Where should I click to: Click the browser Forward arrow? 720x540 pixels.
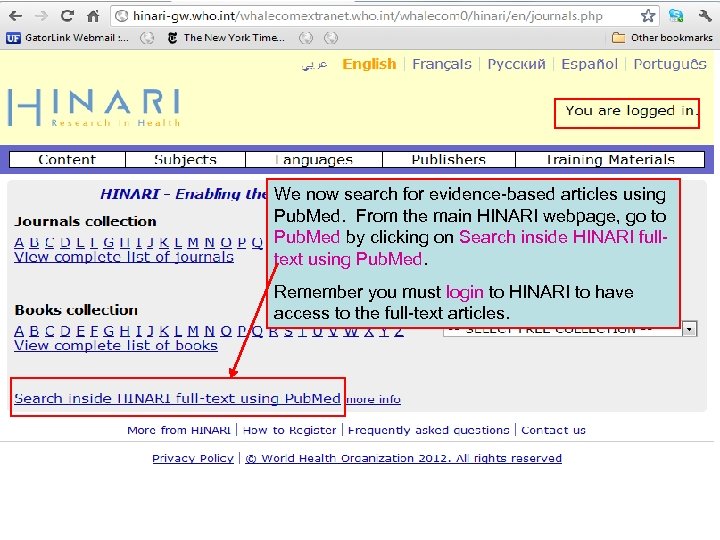[41, 16]
